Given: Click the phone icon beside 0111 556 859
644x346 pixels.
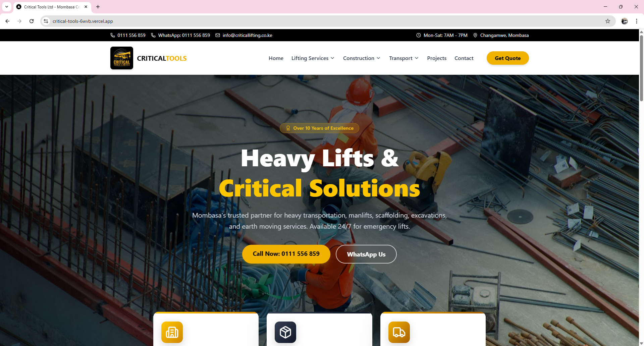Looking at the screenshot, I should pos(113,35).
